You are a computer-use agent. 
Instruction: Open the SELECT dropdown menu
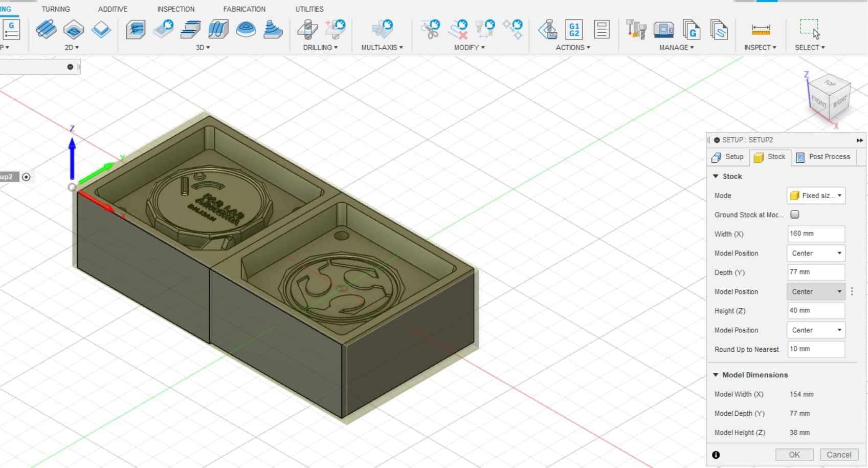tap(810, 48)
